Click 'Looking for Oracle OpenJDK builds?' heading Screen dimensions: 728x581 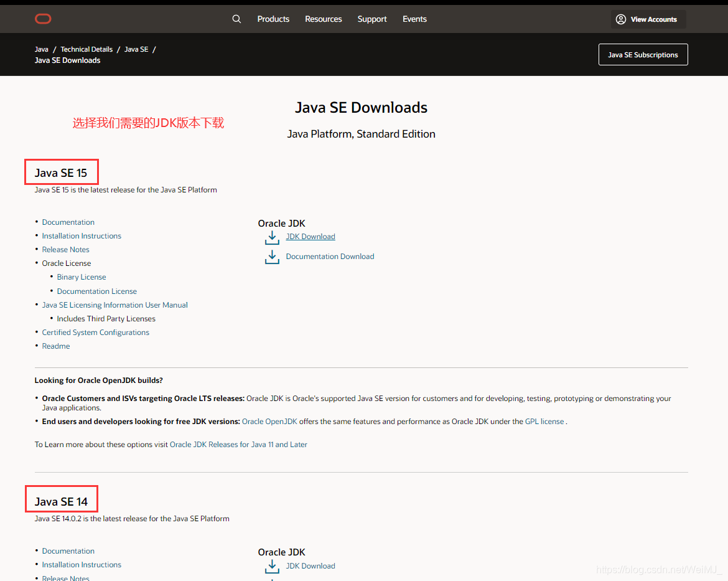point(98,380)
